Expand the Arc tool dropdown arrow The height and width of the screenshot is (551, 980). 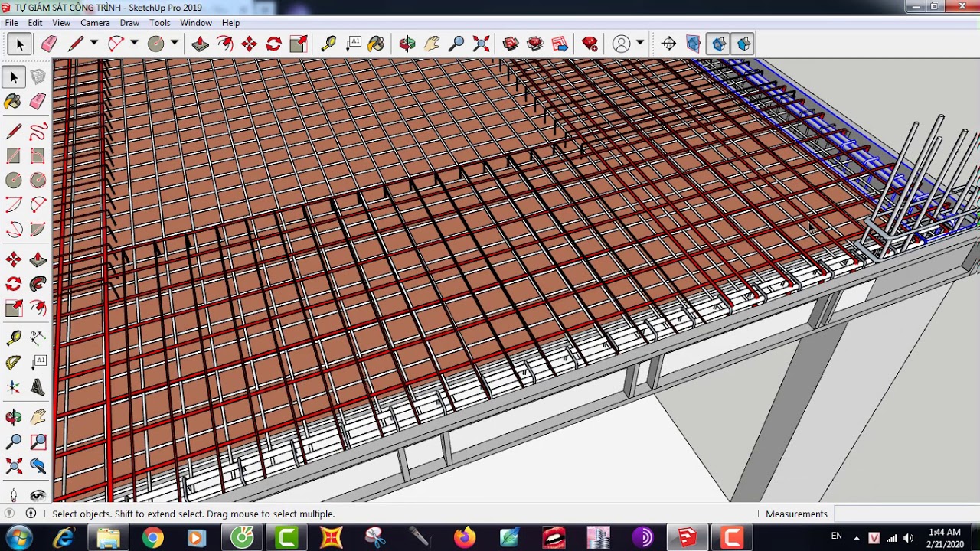tap(134, 43)
